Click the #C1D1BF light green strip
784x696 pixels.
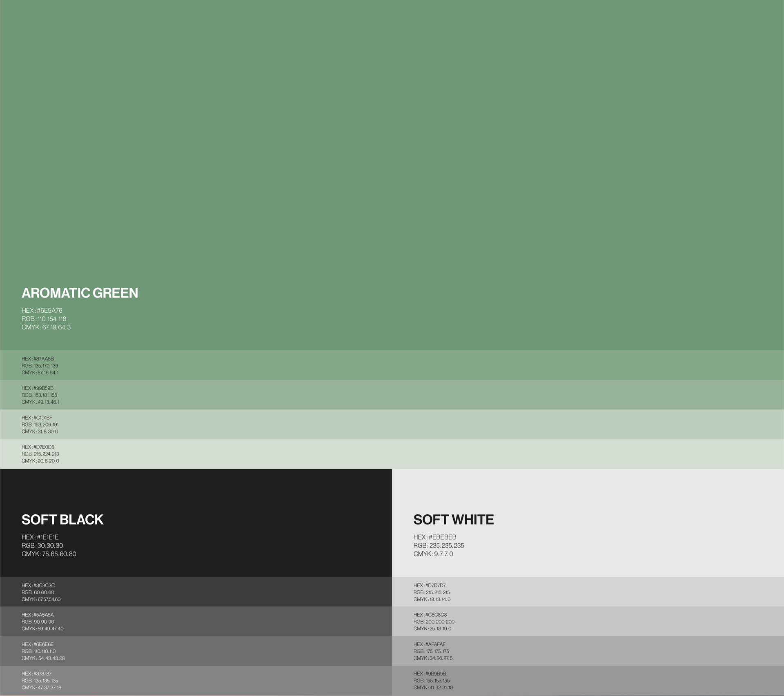392,425
